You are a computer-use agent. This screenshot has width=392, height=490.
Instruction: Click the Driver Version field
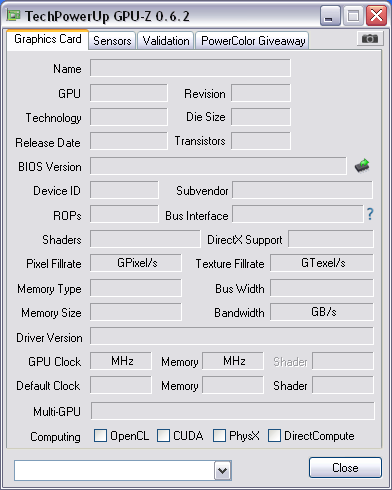[x=232, y=336]
